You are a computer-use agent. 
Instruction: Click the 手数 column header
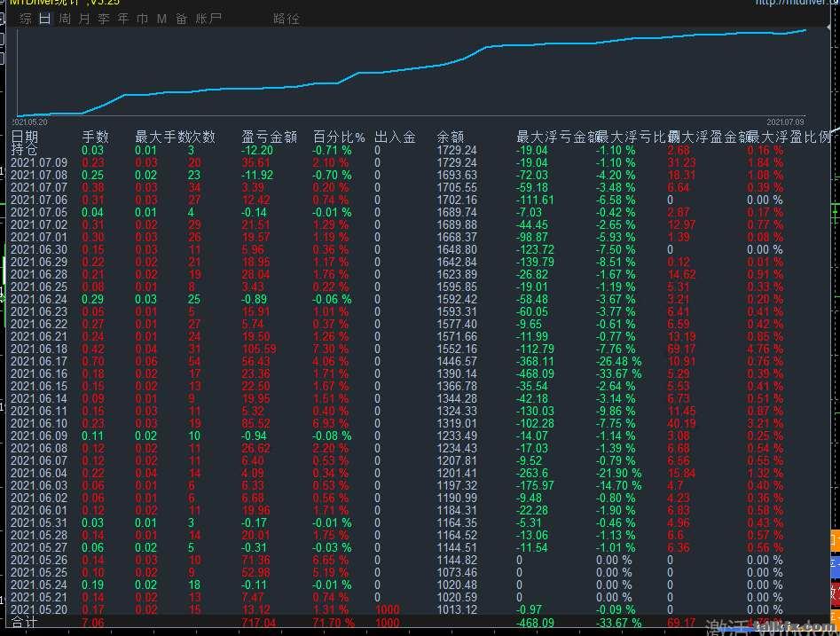[x=96, y=137]
